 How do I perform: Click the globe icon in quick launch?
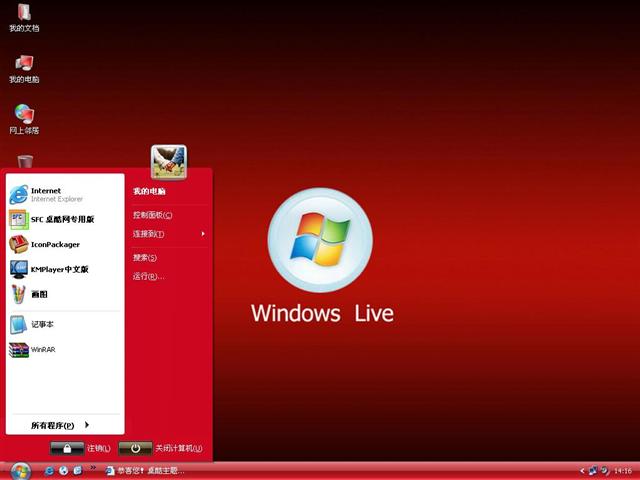click(x=63, y=471)
